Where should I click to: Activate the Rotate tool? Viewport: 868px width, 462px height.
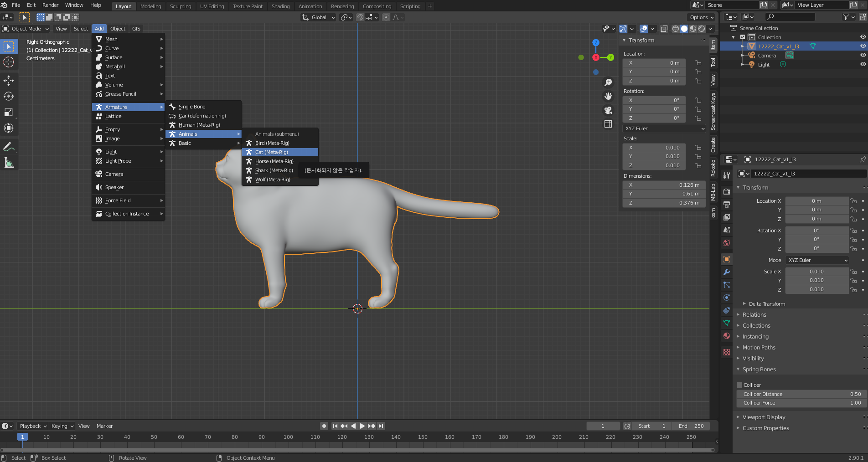pyautogui.click(x=9, y=96)
